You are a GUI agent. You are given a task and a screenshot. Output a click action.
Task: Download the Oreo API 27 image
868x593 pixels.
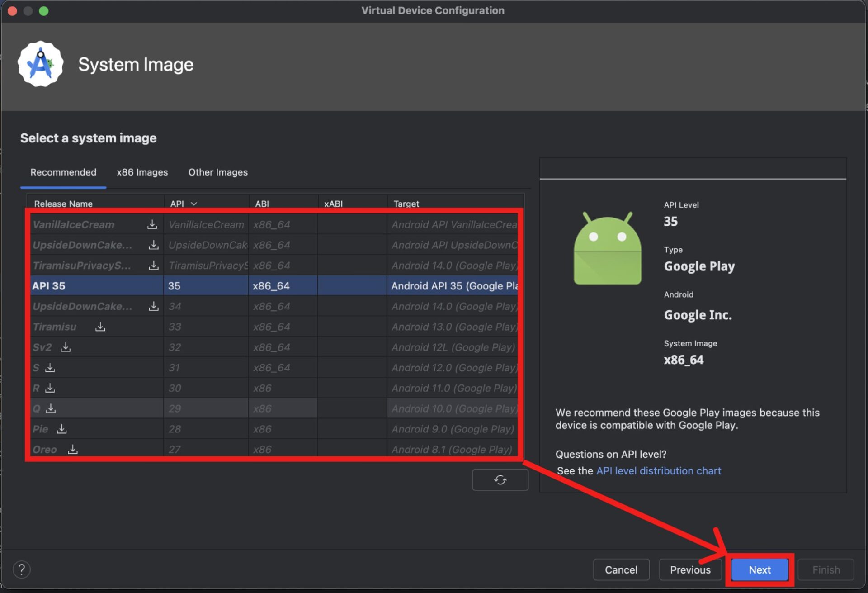tap(73, 449)
